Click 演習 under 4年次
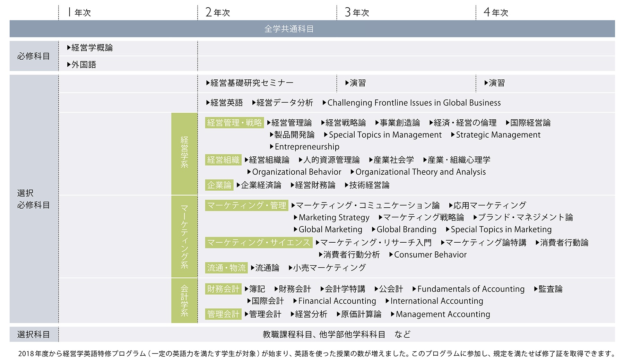Screen dimensions: 624x364 [x=494, y=83]
